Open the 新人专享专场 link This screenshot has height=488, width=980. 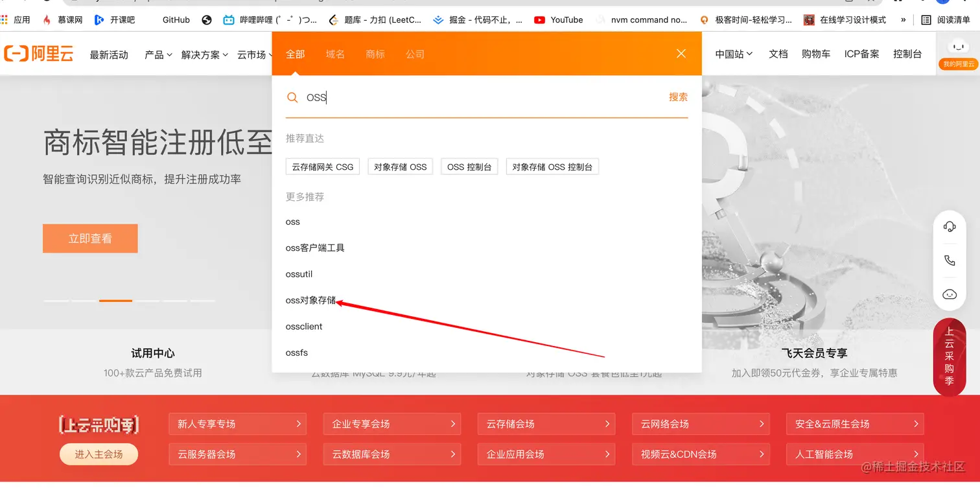pos(239,424)
